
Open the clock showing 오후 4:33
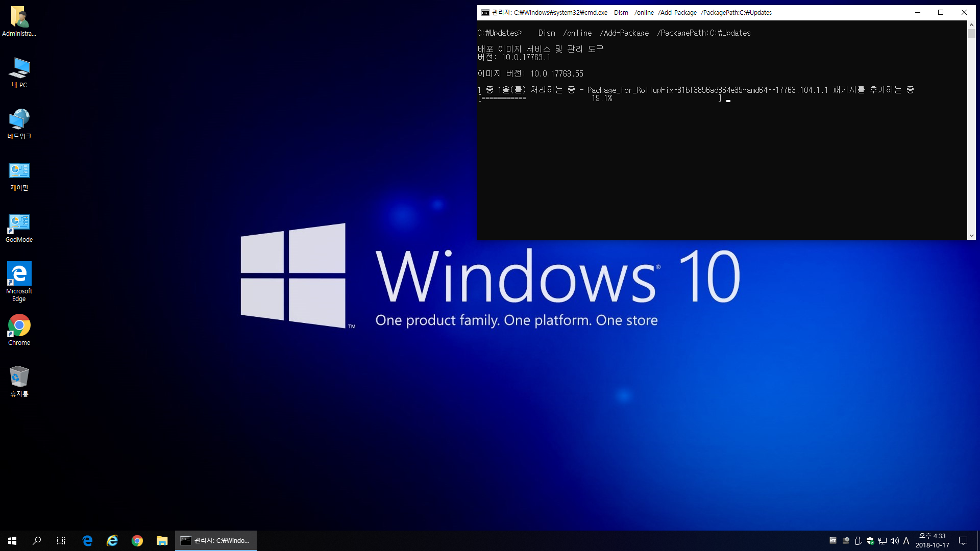[x=933, y=541]
